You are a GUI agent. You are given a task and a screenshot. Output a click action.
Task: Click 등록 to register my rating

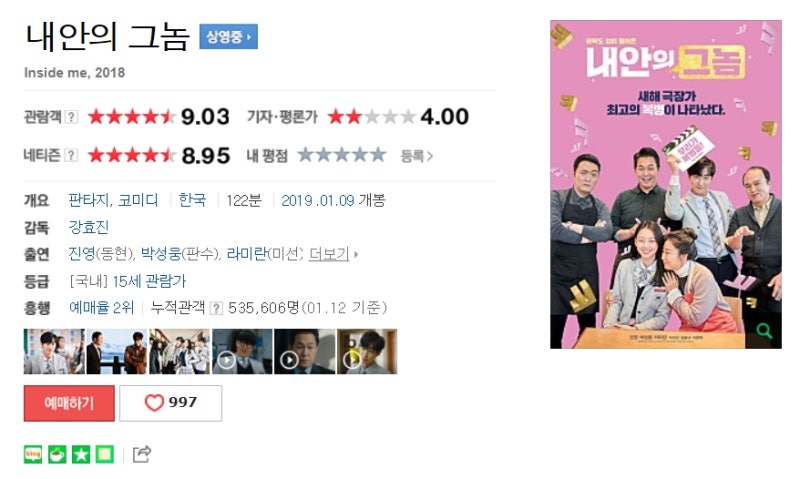click(416, 156)
